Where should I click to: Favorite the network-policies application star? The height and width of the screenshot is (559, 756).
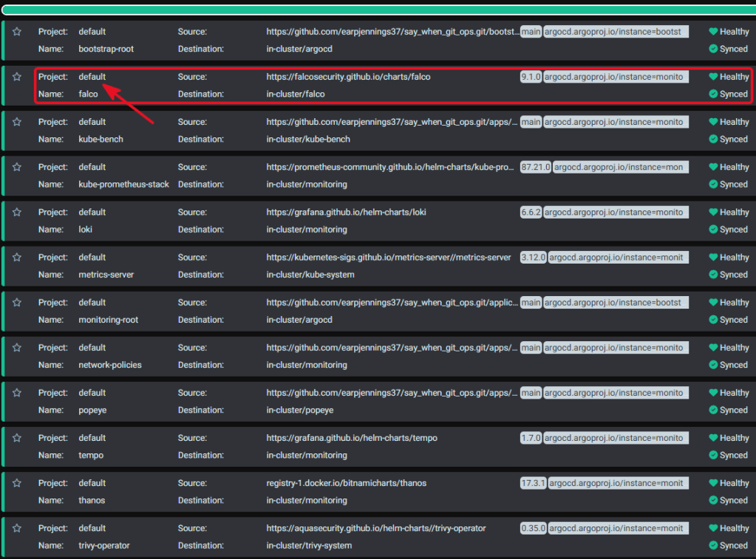(17, 348)
